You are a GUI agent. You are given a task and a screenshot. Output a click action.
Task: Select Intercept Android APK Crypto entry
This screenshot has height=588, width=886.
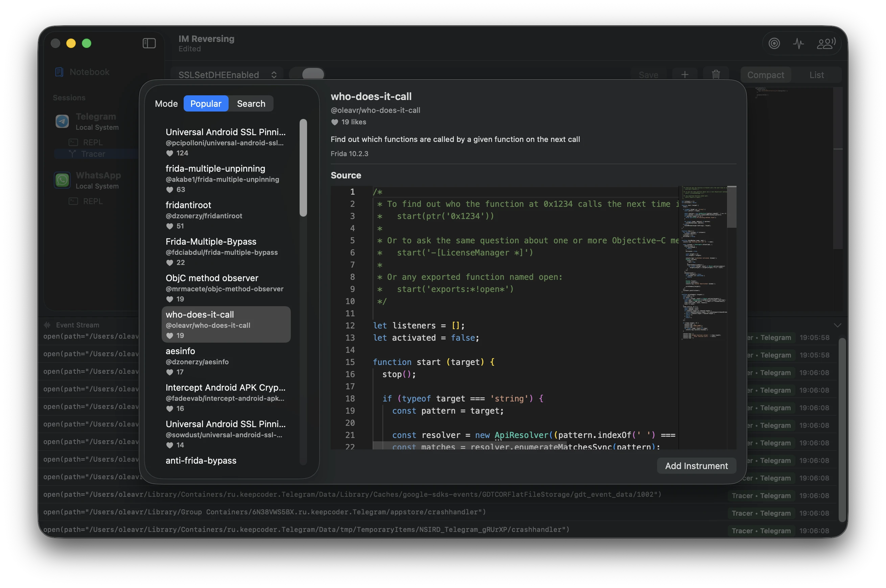[226, 397]
